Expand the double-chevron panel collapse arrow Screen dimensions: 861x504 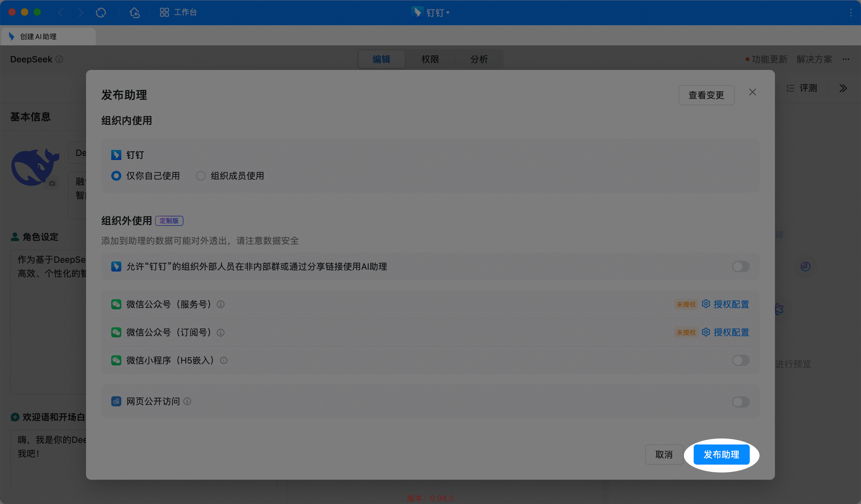(843, 88)
